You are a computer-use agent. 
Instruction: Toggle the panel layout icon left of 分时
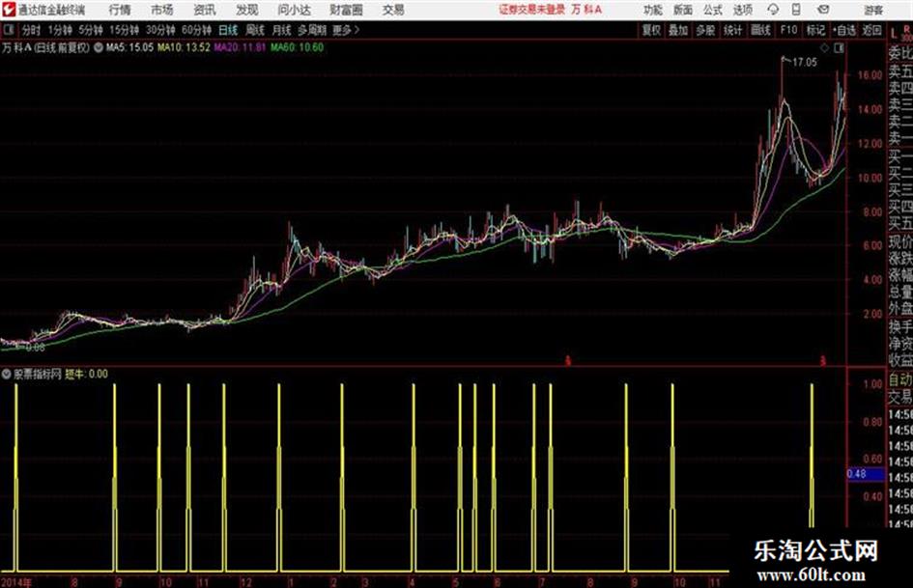[8, 30]
